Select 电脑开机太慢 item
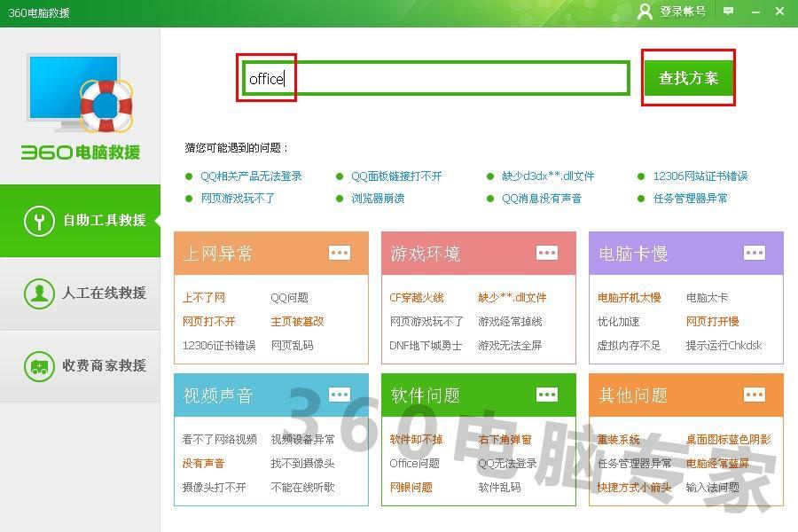The height and width of the screenshot is (532, 798). tap(629, 297)
